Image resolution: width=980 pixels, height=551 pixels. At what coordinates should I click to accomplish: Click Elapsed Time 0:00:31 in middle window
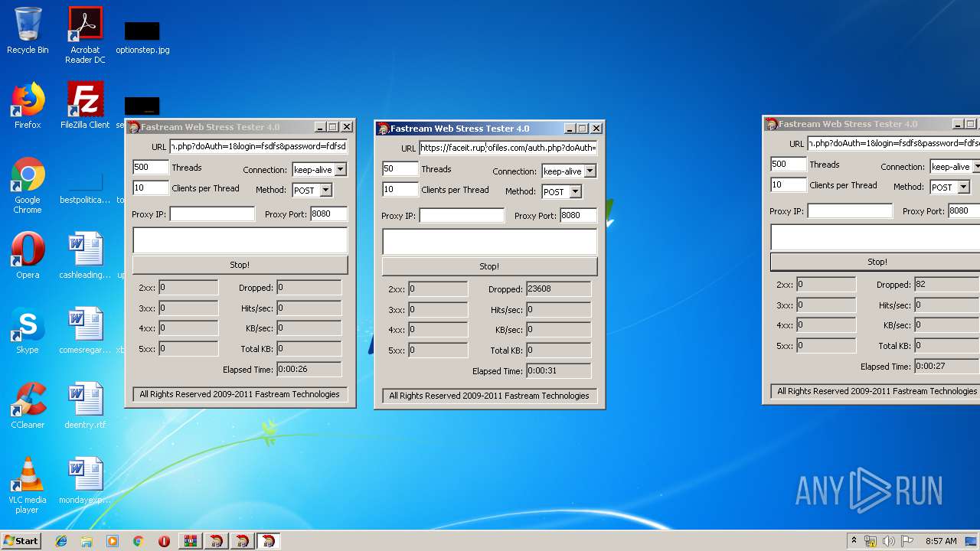558,371
